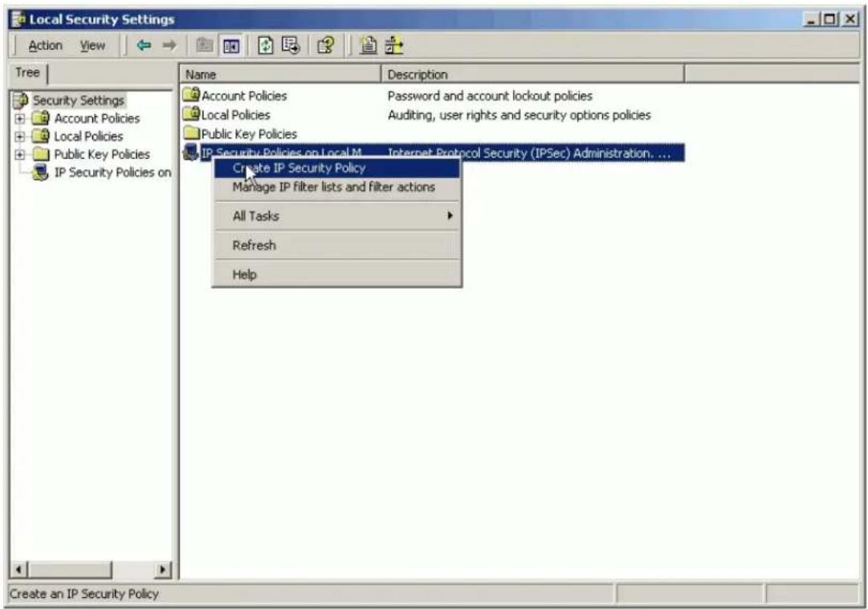
Task: Maximize the Local Security Settings window
Action: coord(829,19)
